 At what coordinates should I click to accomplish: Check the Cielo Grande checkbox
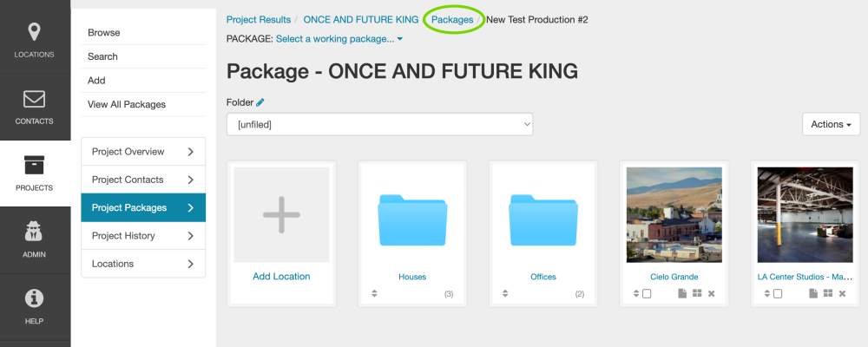[x=647, y=294]
